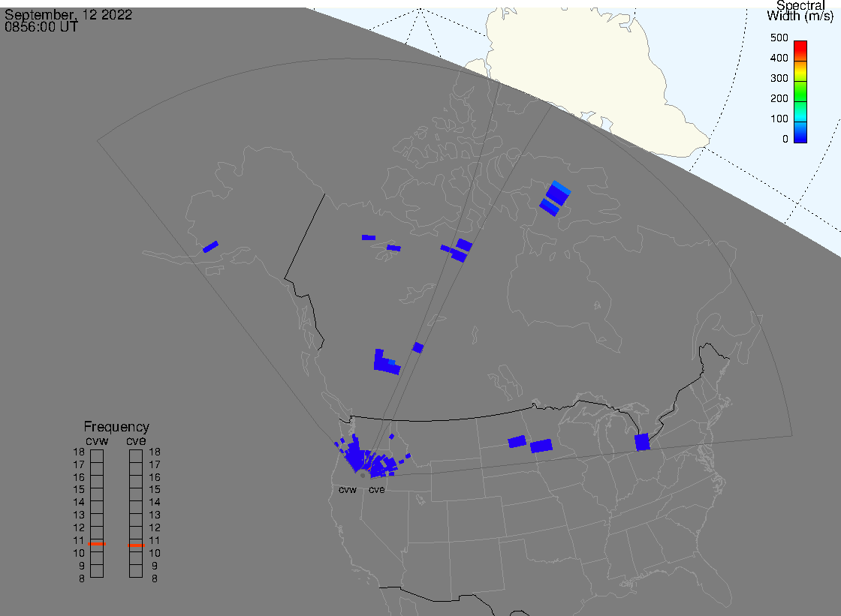Click the cve header above the frequency bar
Image resolution: width=841 pixels, height=616 pixels.
[136, 441]
